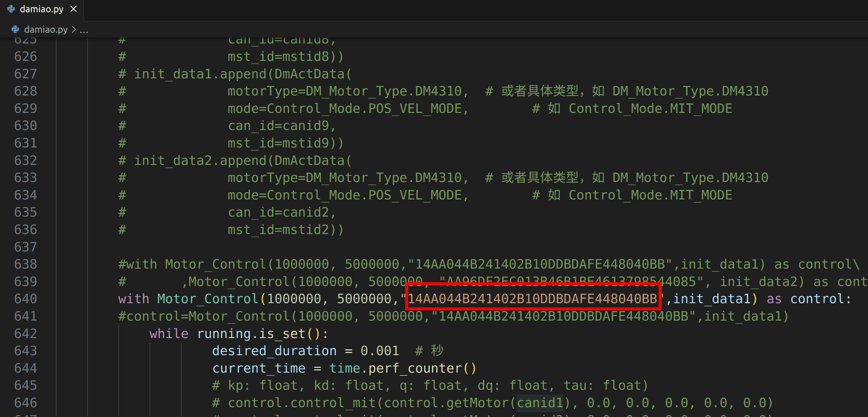Image resolution: width=868 pixels, height=417 pixels.
Task: Click line number 642 in the gutter
Action: point(25,333)
